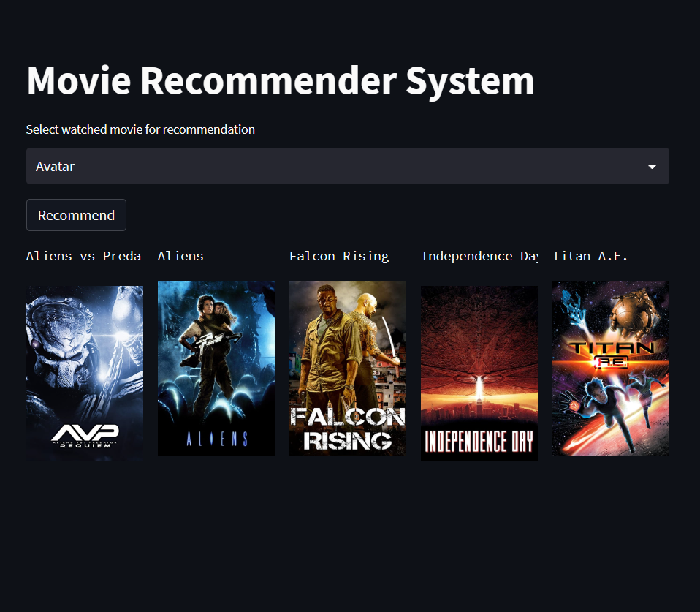Viewport: 700px width, 612px height.
Task: Click the Avatar selectbox field
Action: [347, 166]
